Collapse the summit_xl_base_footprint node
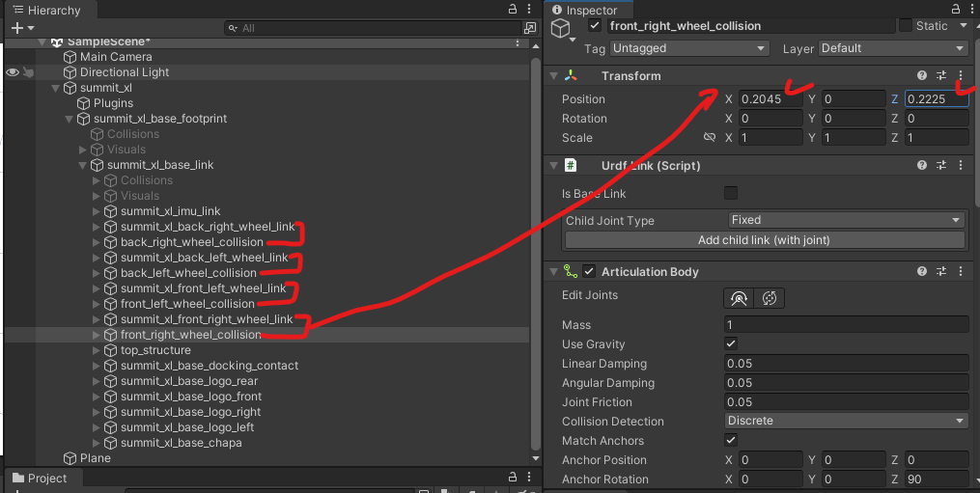 pyautogui.click(x=69, y=119)
